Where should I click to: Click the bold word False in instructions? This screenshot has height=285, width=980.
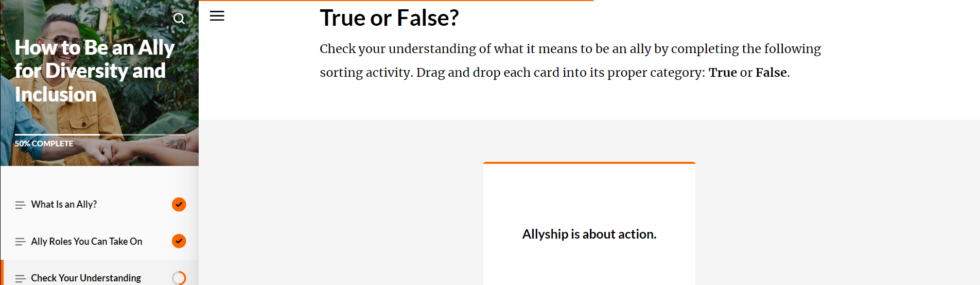771,73
